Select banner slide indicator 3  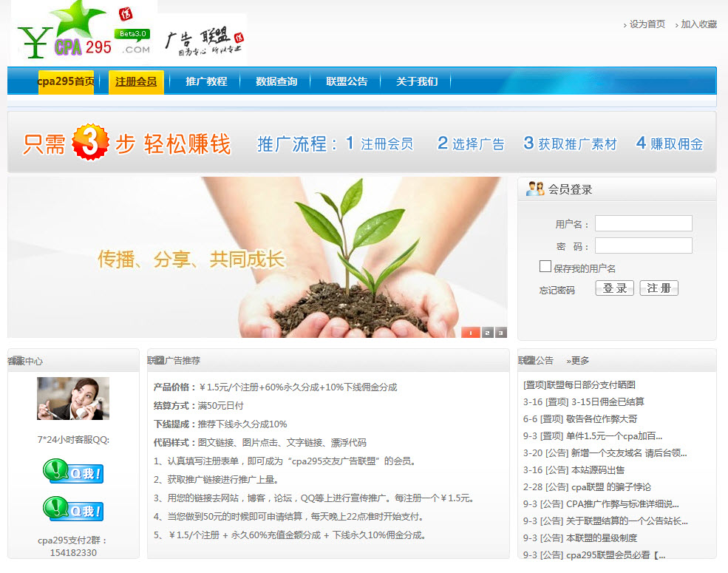501,333
